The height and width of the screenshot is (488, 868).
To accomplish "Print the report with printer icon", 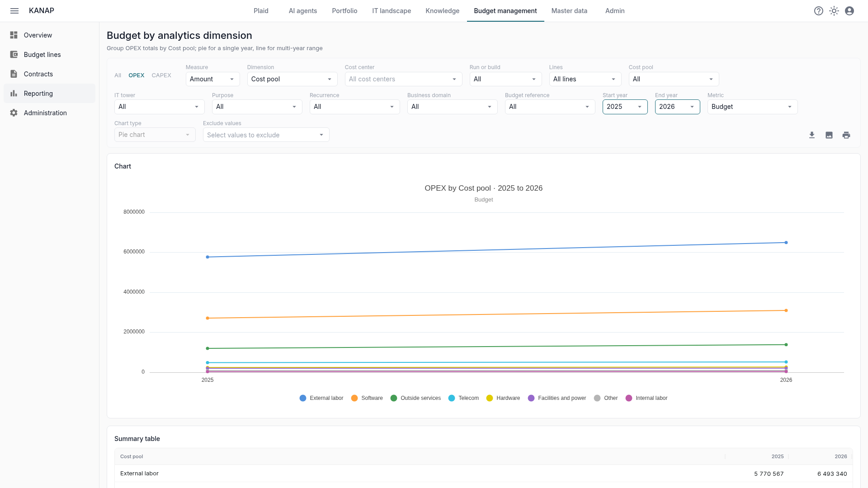I will click(846, 135).
